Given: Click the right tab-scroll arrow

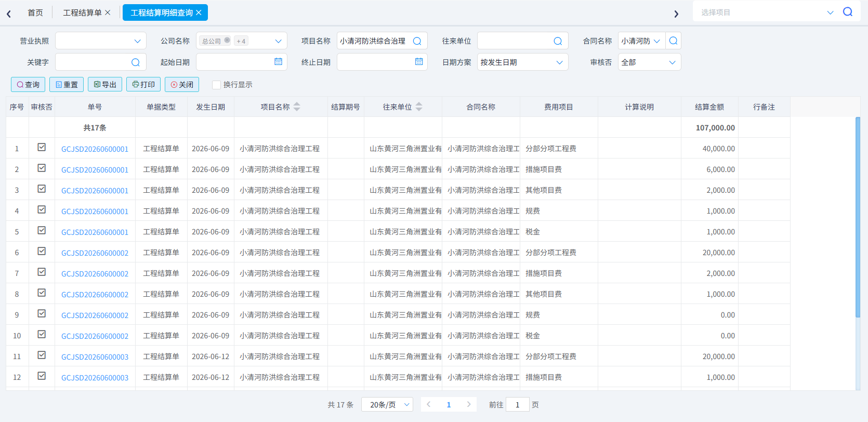Looking at the screenshot, I should [x=676, y=14].
